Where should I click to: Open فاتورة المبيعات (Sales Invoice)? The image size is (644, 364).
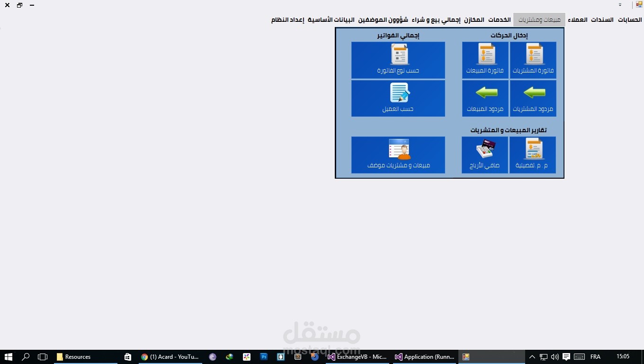[485, 59]
